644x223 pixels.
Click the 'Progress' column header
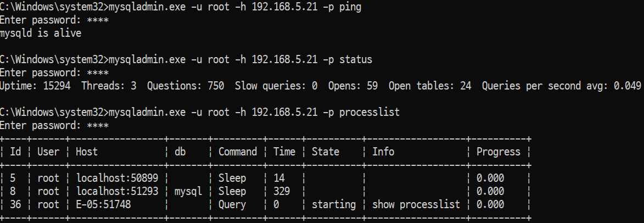(x=498, y=152)
